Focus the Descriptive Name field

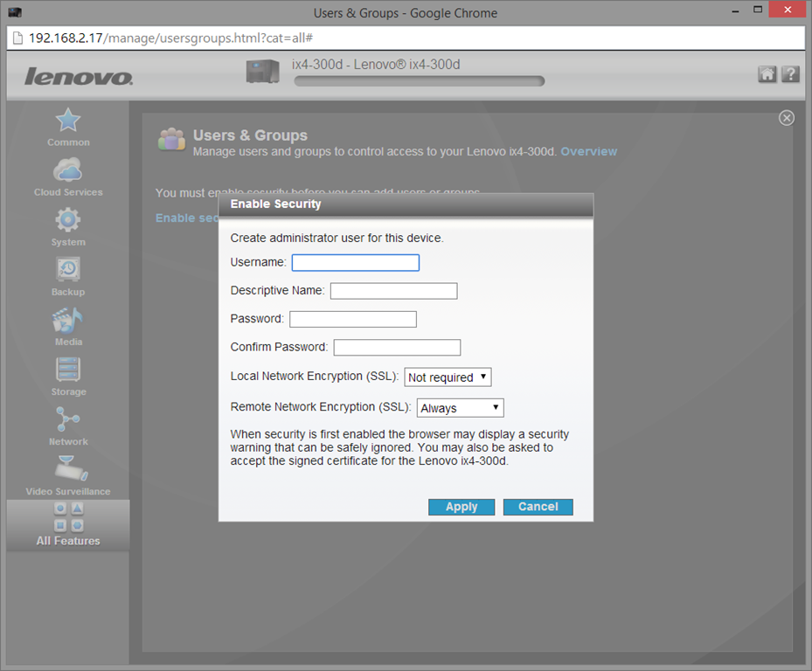coord(393,291)
